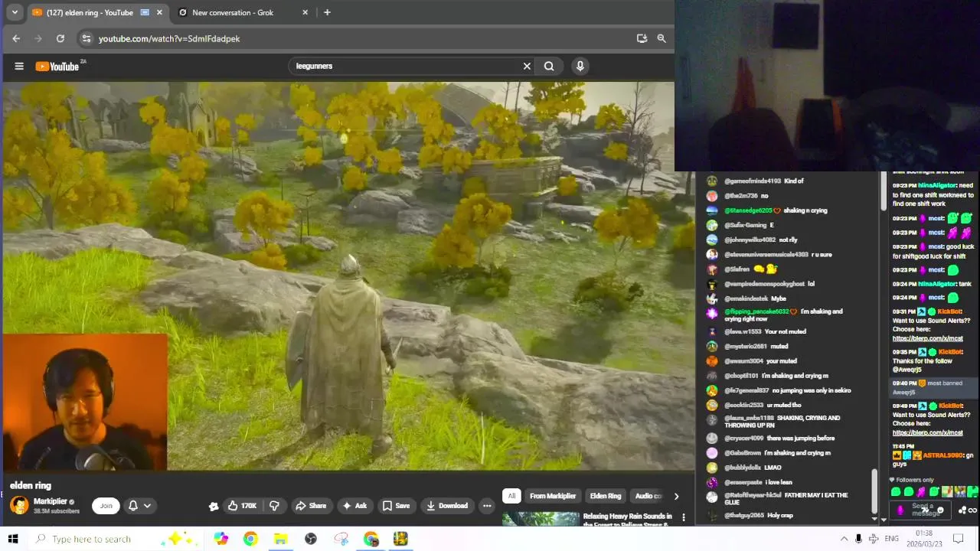Screen dimensions: 980x551
Task: Click the Join membership button
Action: click(x=106, y=505)
